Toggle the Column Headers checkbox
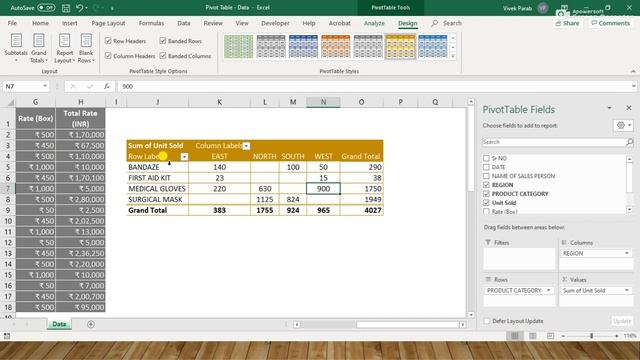The image size is (640, 360). point(108,56)
